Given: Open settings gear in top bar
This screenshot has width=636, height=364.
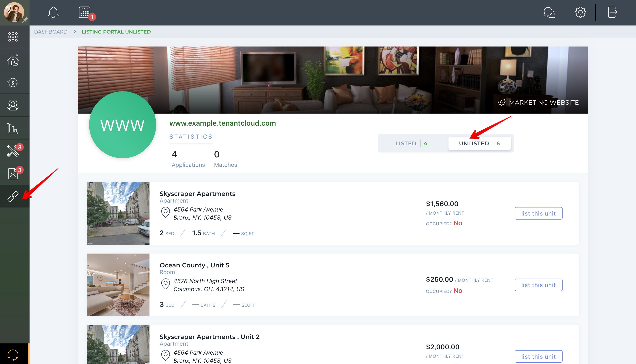Looking at the screenshot, I should (x=580, y=12).
